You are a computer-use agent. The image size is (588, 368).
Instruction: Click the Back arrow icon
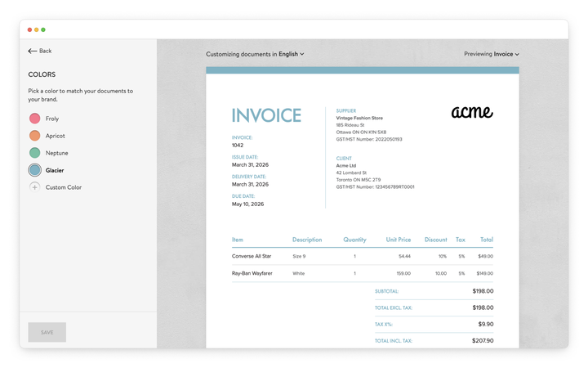tap(32, 51)
